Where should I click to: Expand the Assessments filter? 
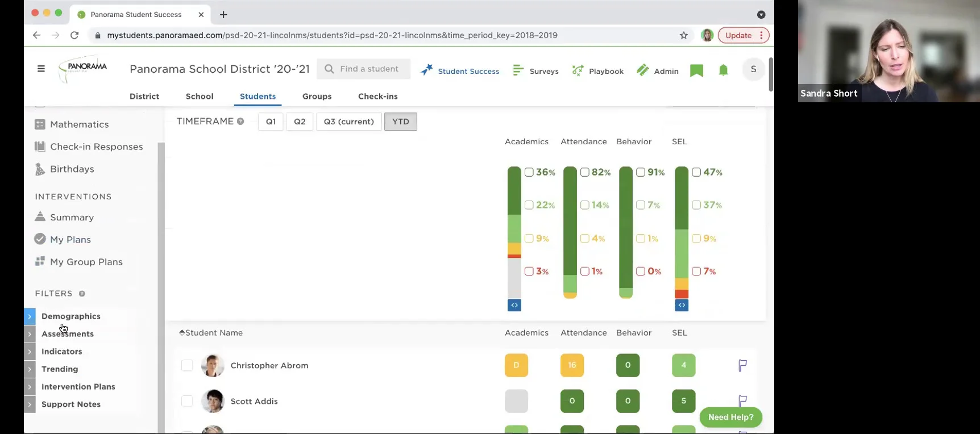click(30, 334)
